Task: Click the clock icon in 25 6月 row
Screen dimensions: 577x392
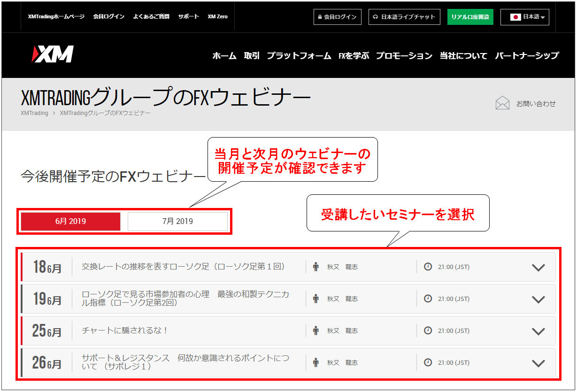Action: pyautogui.click(x=428, y=330)
